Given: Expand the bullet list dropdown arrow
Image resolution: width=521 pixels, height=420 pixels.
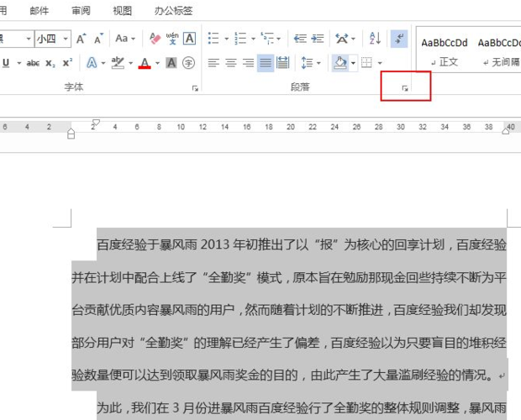Looking at the screenshot, I should click(226, 39).
